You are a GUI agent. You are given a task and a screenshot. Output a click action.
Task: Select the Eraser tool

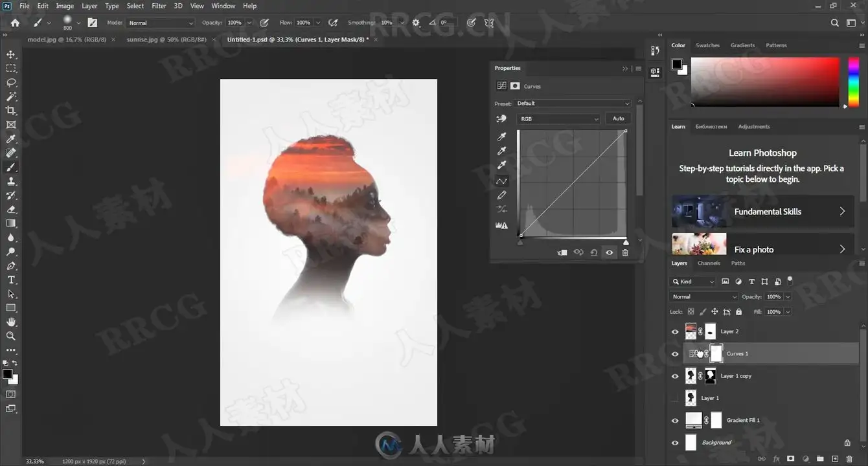11,209
